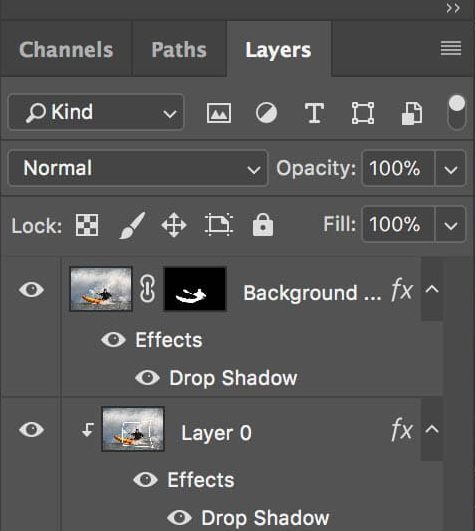The width and height of the screenshot is (475, 531).
Task: Lock position move-arrows icon
Action: tap(174, 225)
